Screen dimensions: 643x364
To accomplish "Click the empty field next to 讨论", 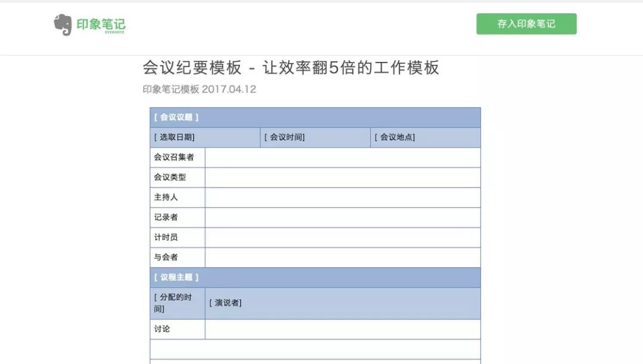I will pyautogui.click(x=342, y=329).
